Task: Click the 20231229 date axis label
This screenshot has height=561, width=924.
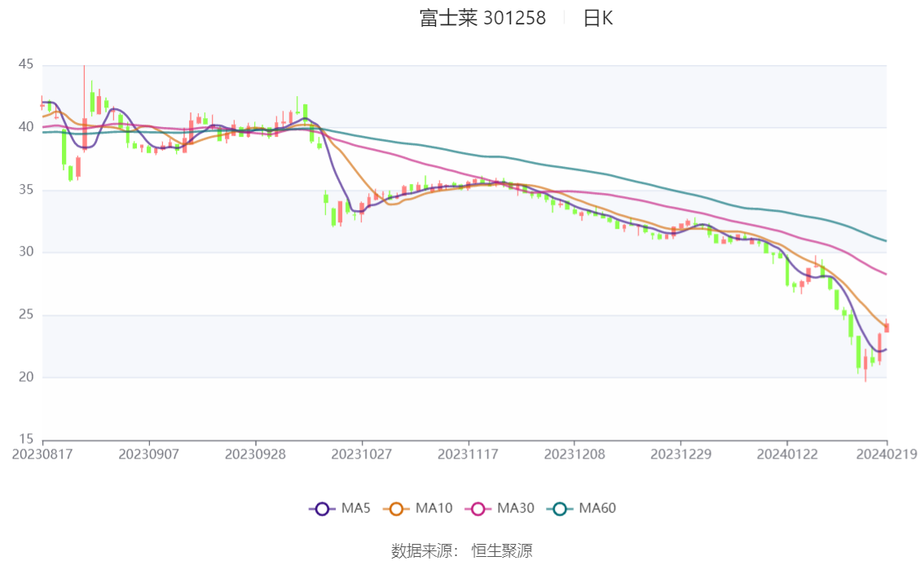Action: pyautogui.click(x=680, y=454)
